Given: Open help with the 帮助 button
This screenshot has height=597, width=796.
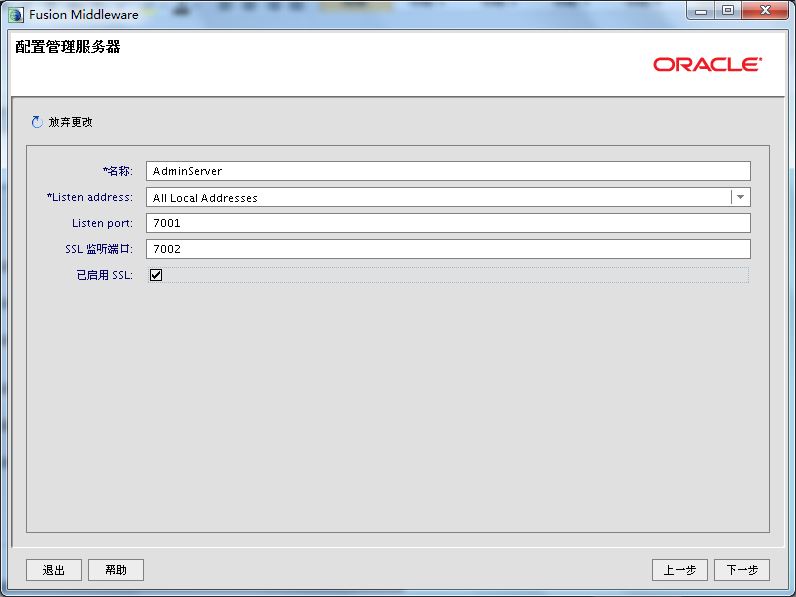Looking at the screenshot, I should 116,570.
